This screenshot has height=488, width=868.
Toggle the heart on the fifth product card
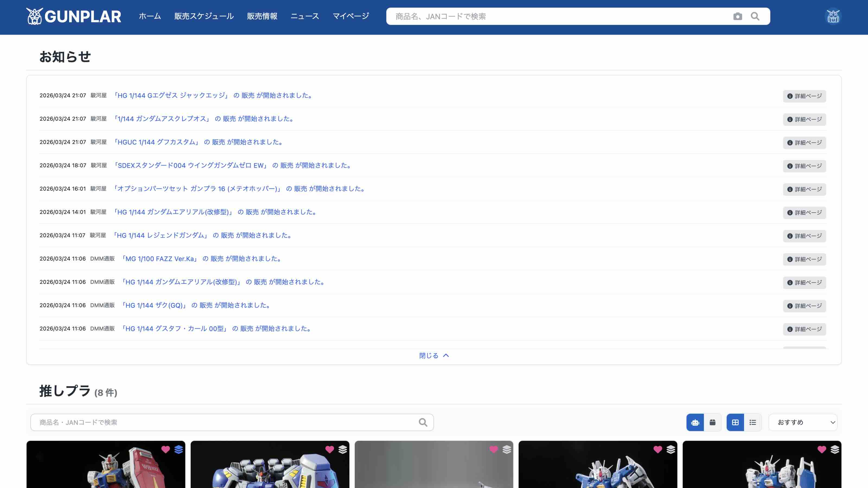pyautogui.click(x=822, y=449)
